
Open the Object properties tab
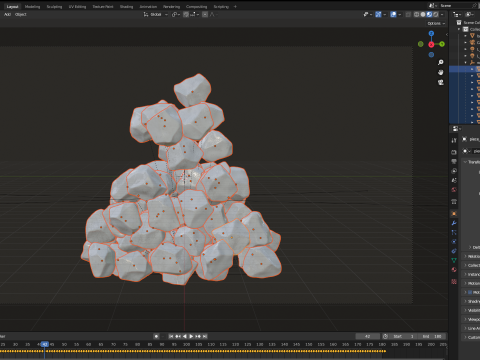click(454, 213)
